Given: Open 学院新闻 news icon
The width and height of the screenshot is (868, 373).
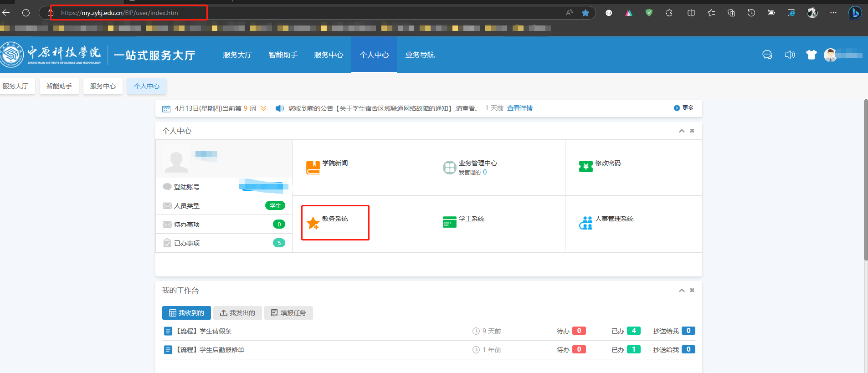Looking at the screenshot, I should coord(313,168).
